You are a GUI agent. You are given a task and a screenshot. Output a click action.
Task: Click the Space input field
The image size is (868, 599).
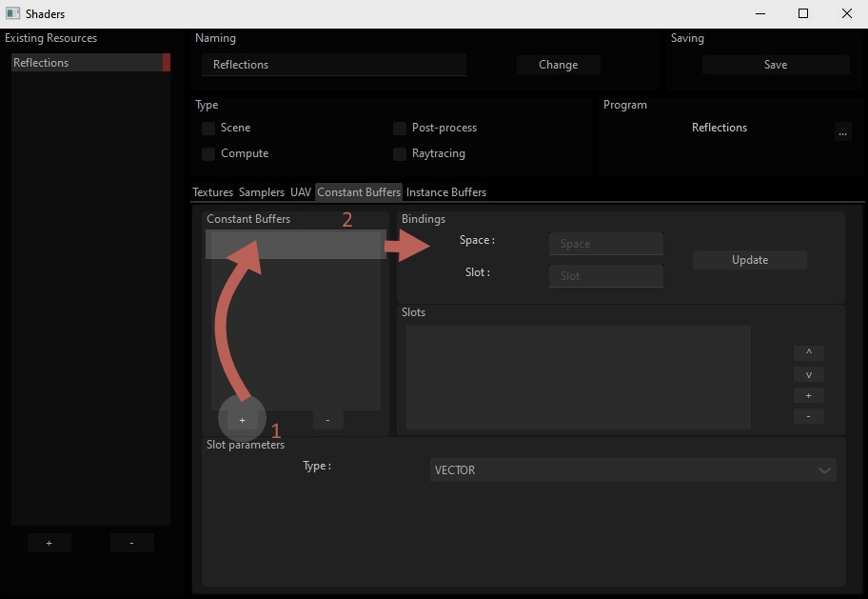point(605,244)
